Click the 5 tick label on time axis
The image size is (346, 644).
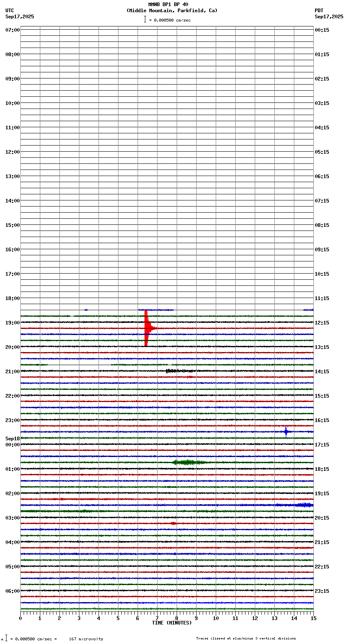tap(118, 618)
